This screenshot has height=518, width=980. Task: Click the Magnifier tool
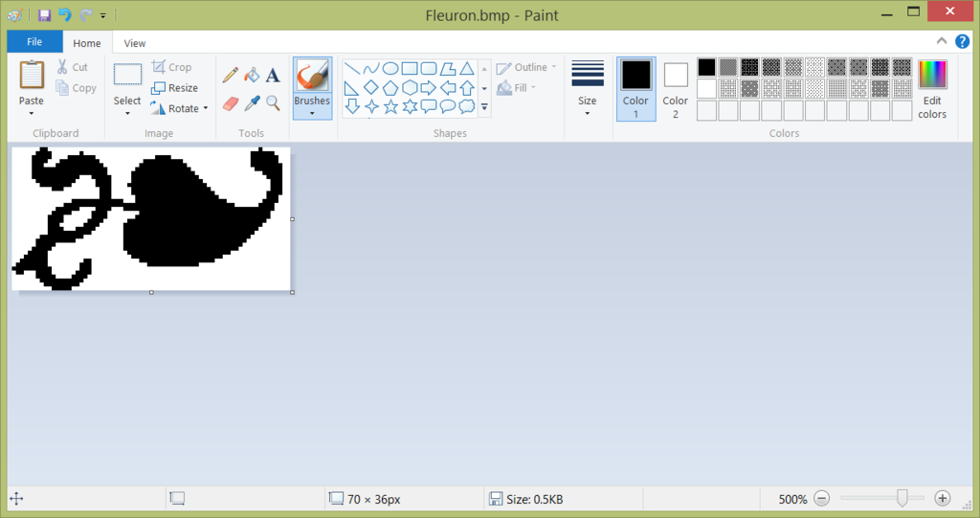(273, 102)
